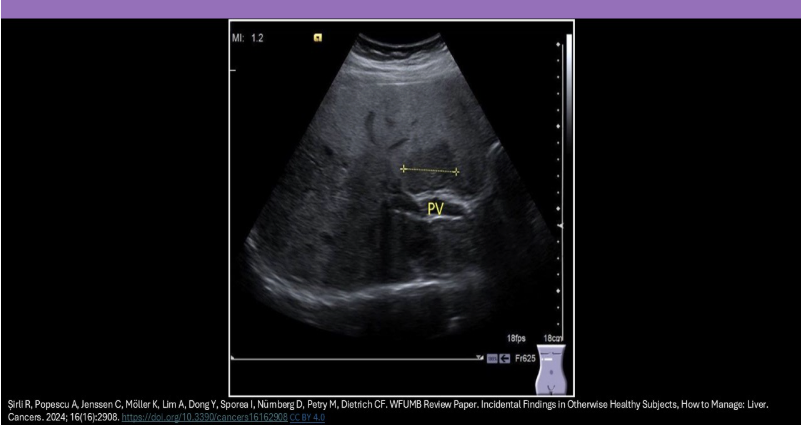This screenshot has height=432, width=806.
Task: Click the small purple icon left of arrow
Action: click(x=492, y=358)
